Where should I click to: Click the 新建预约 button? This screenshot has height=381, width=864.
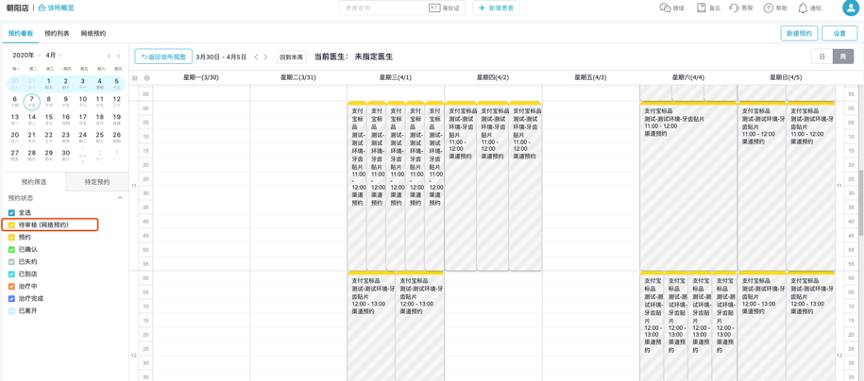[799, 33]
